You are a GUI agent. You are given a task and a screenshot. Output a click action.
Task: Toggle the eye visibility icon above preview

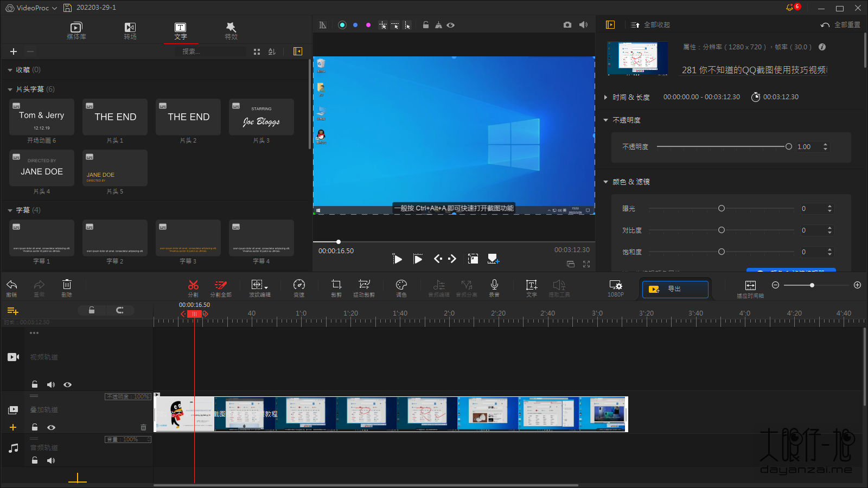451,25
